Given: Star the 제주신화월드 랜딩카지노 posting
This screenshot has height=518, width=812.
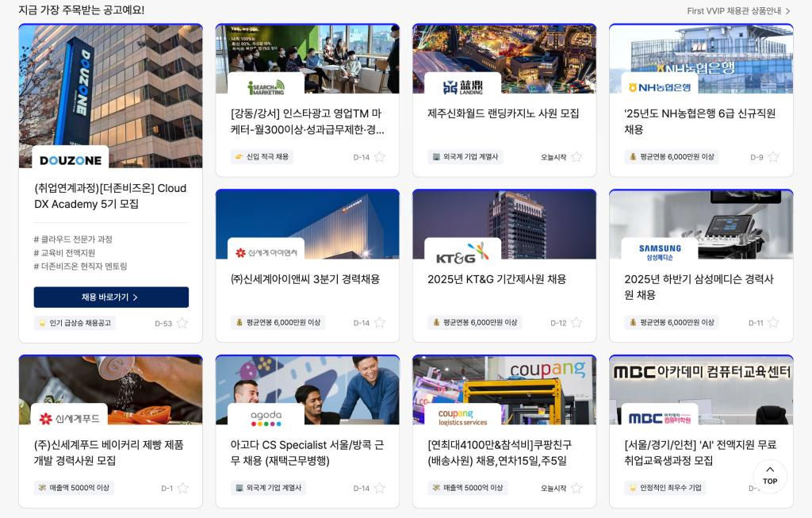Looking at the screenshot, I should click(576, 157).
